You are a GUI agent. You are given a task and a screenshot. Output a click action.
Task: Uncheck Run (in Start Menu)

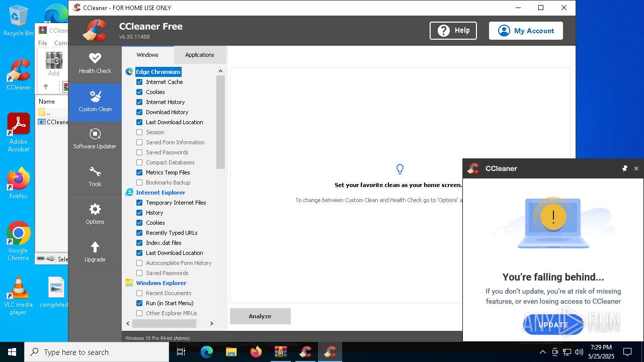[x=139, y=303]
